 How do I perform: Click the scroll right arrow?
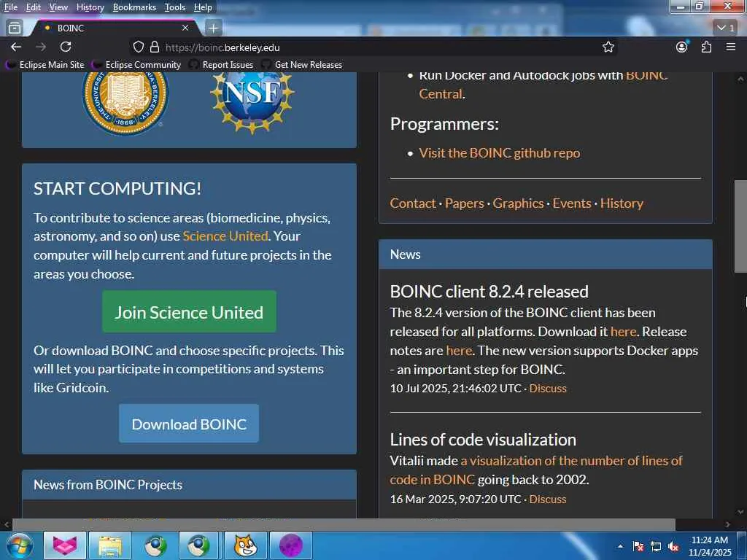pyautogui.click(x=727, y=524)
